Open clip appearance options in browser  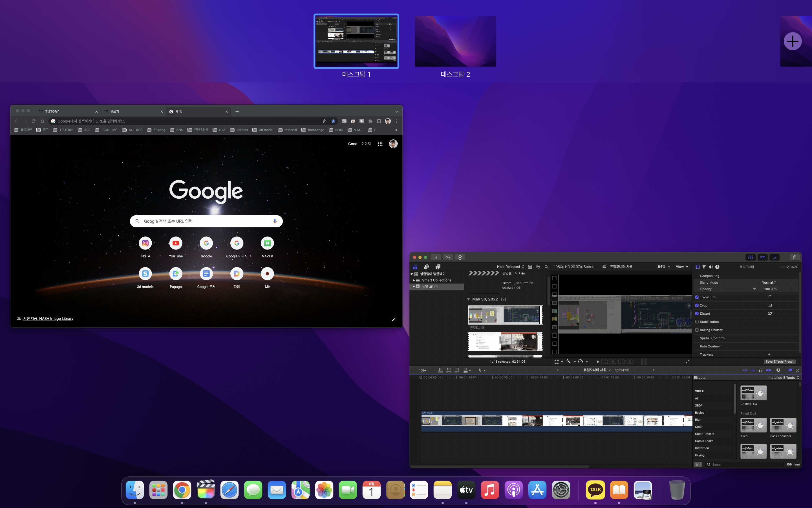(538, 267)
